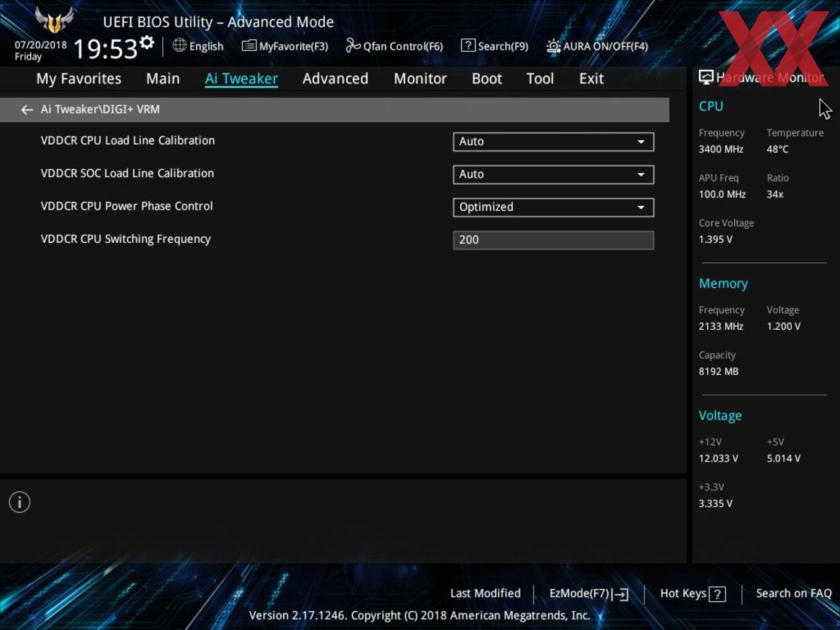This screenshot has height=630, width=840.
Task: Click the Hot Keys question mark box
Action: [x=717, y=594]
